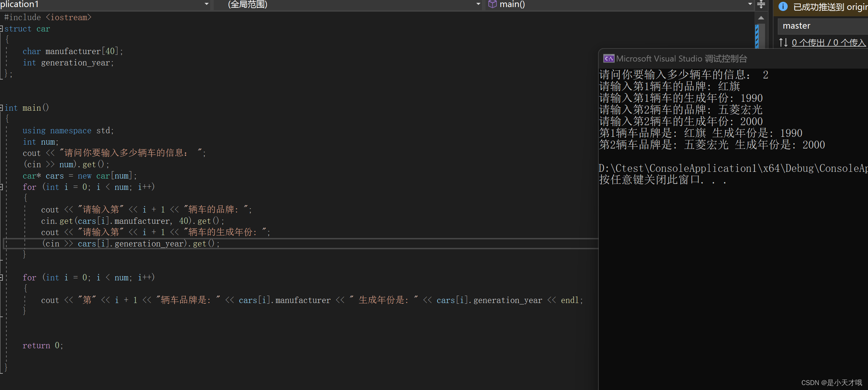868x390 pixels.
Task: Click the dropdown triangle next to plication1
Action: pos(206,4)
